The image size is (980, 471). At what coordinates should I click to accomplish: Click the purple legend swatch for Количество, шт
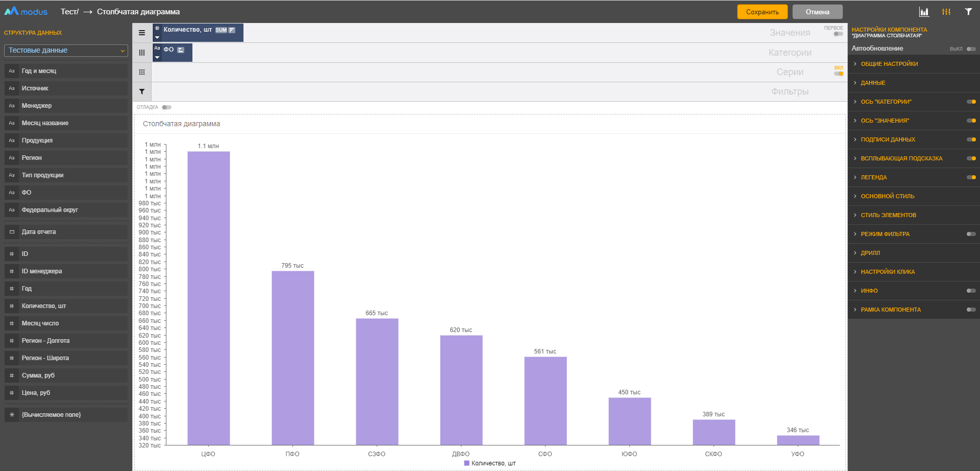[467, 463]
